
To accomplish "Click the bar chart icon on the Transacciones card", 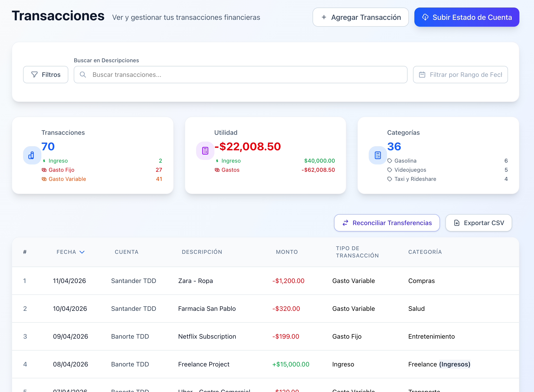I will pyautogui.click(x=32, y=156).
